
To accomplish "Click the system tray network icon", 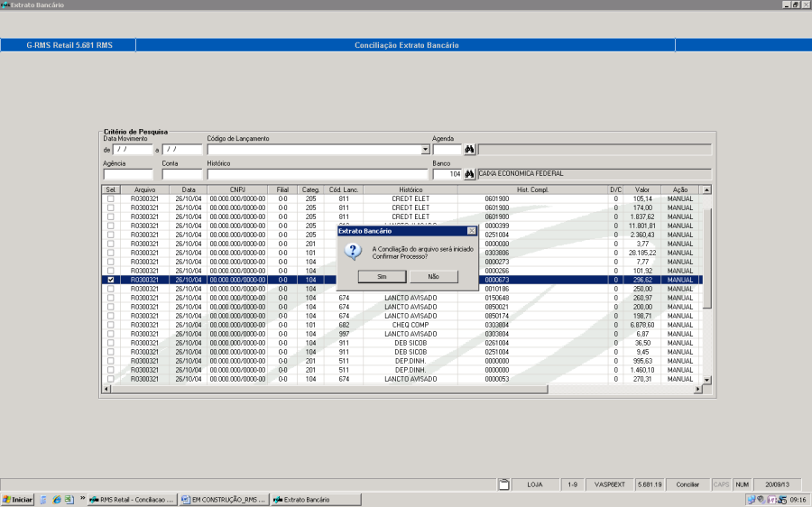I will 752,499.
